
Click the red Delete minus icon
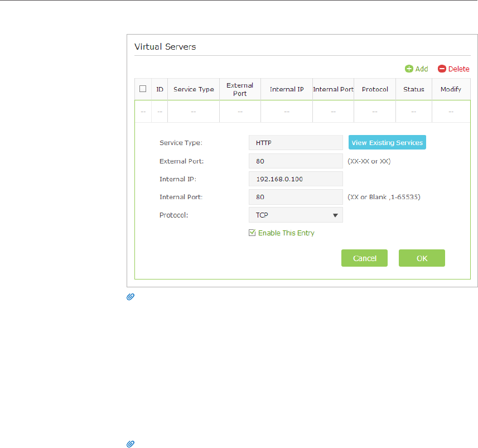(442, 69)
